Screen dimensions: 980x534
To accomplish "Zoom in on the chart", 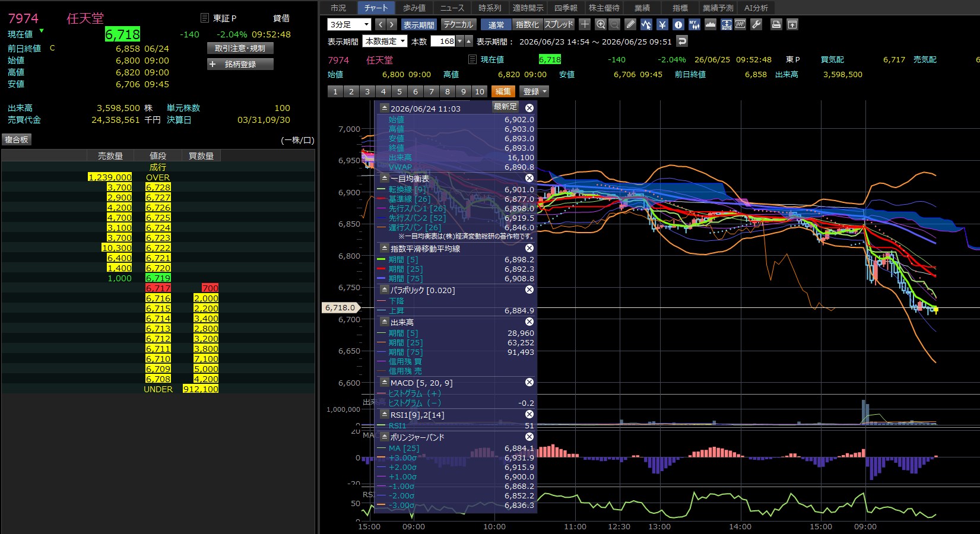I will [601, 24].
